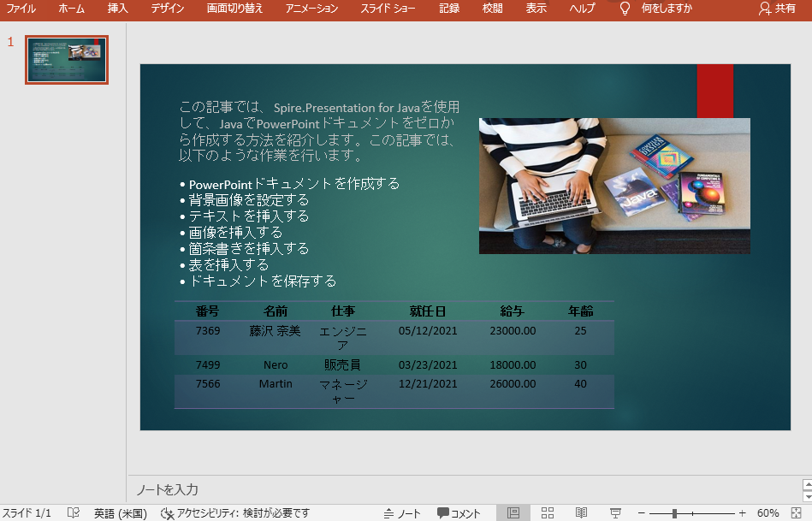Open the ファイル tab
Screen dimensions: 812x521
click(21, 9)
